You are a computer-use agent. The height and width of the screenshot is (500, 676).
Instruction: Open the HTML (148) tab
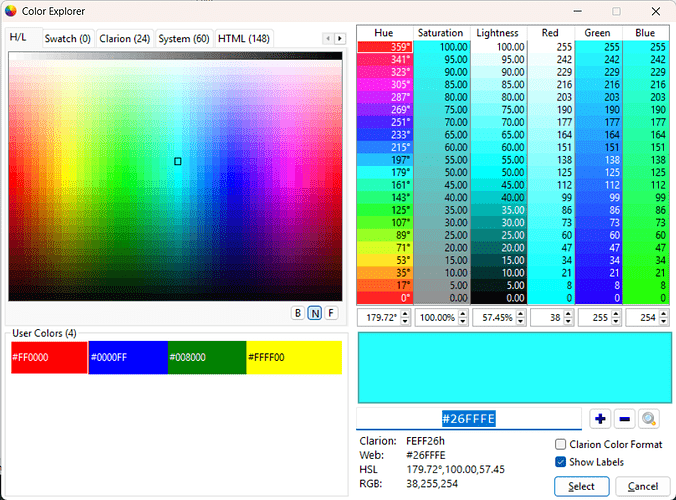pyautogui.click(x=244, y=38)
